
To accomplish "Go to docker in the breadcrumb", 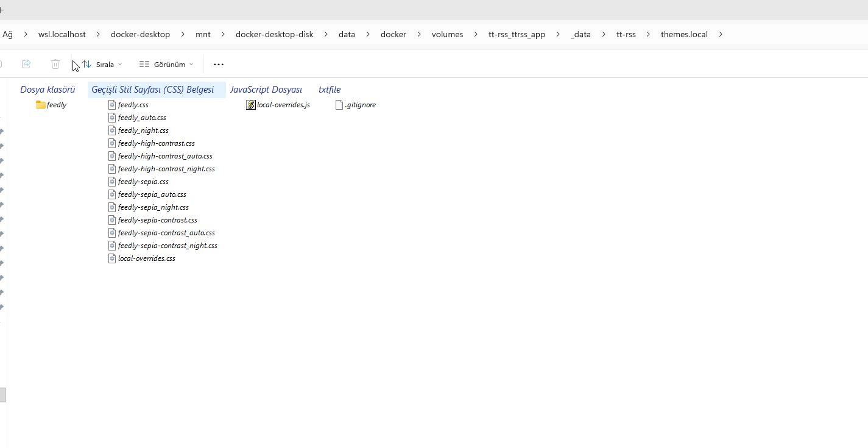I will 393,34.
